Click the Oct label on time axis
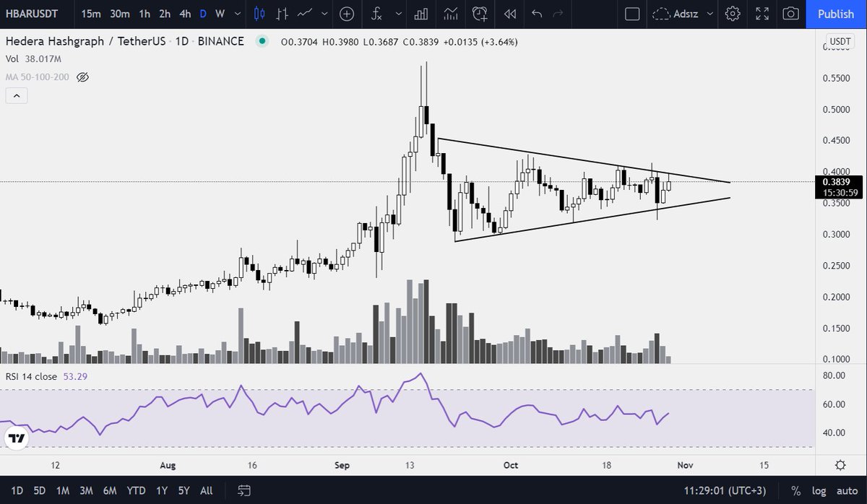The width and height of the screenshot is (867, 504). [x=509, y=466]
